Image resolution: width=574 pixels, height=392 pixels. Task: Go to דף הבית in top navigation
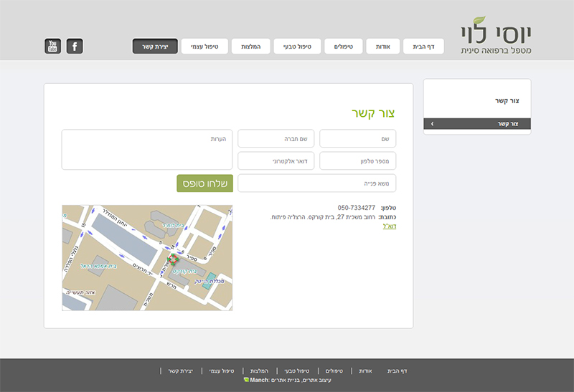tap(423, 47)
